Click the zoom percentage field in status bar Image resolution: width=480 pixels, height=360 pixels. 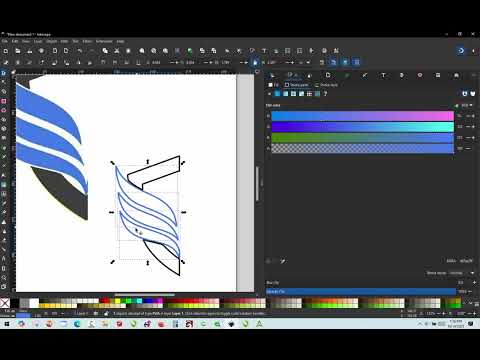tap(431, 314)
